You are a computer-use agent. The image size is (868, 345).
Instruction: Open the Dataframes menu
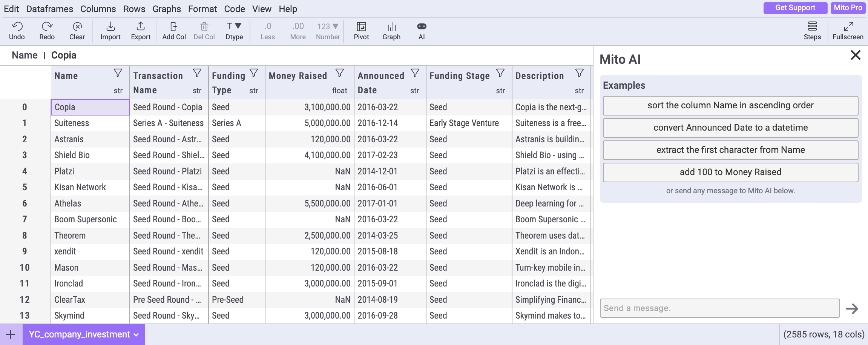49,9
